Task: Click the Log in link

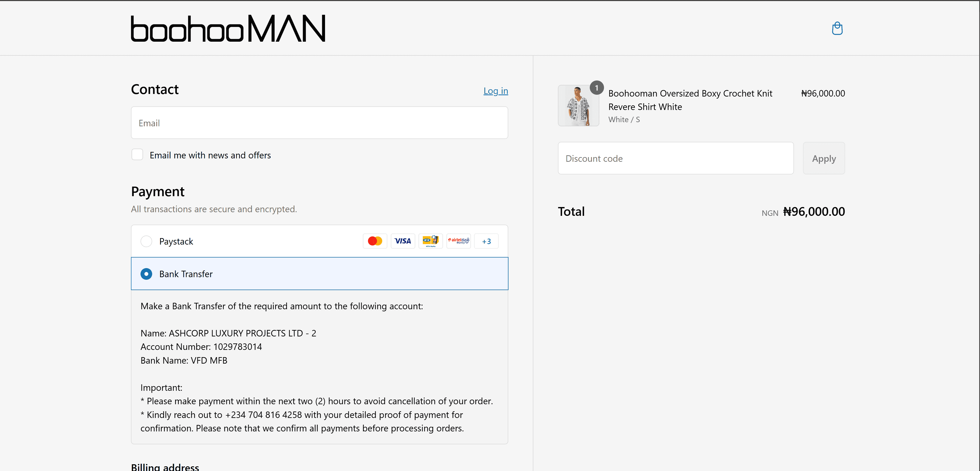Action: coord(495,91)
